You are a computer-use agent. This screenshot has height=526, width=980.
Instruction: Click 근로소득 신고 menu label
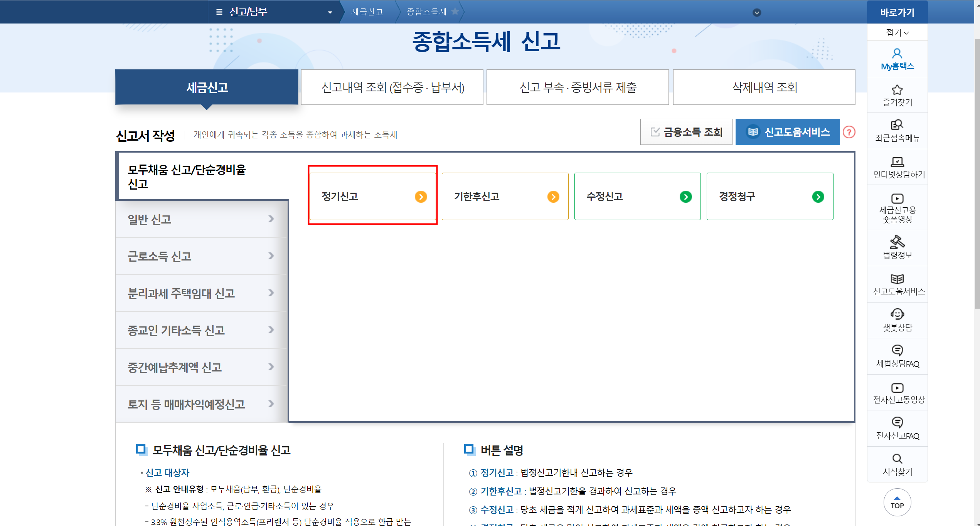coord(160,257)
